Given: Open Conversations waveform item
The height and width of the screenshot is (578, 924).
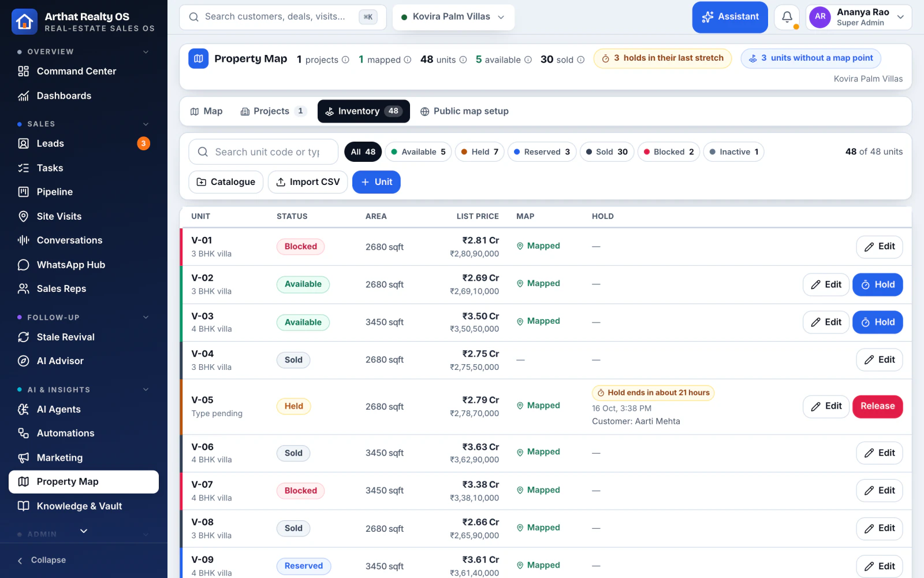Looking at the screenshot, I should point(84,240).
